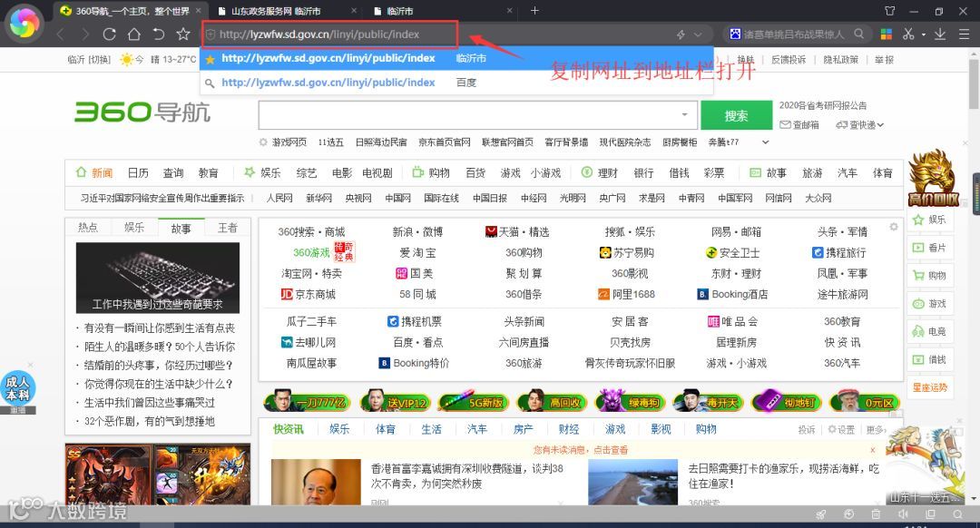The height and width of the screenshot is (528, 980).
Task: Open the 360 search box dropdown arrow
Action: (685, 115)
